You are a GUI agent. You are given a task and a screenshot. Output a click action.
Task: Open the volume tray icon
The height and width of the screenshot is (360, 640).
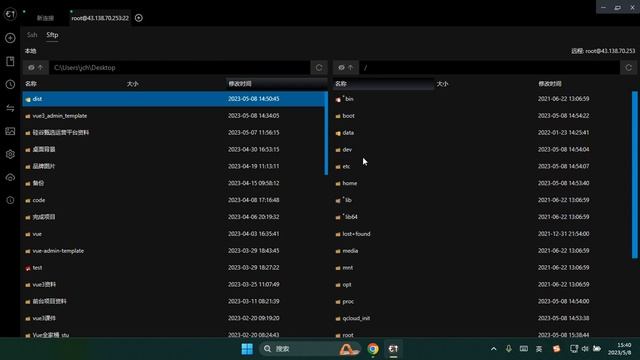tap(585, 349)
